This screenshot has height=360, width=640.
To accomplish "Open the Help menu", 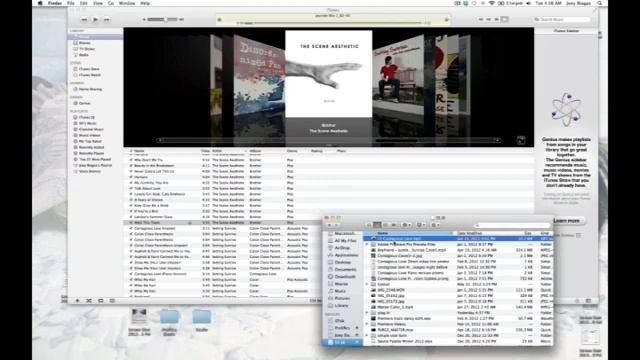I will pos(145,3).
